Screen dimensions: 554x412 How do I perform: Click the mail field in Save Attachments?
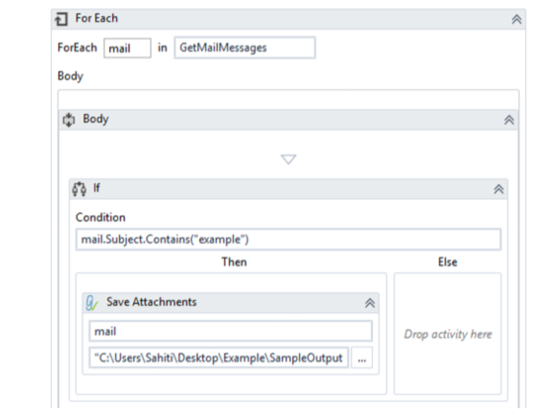(x=230, y=331)
